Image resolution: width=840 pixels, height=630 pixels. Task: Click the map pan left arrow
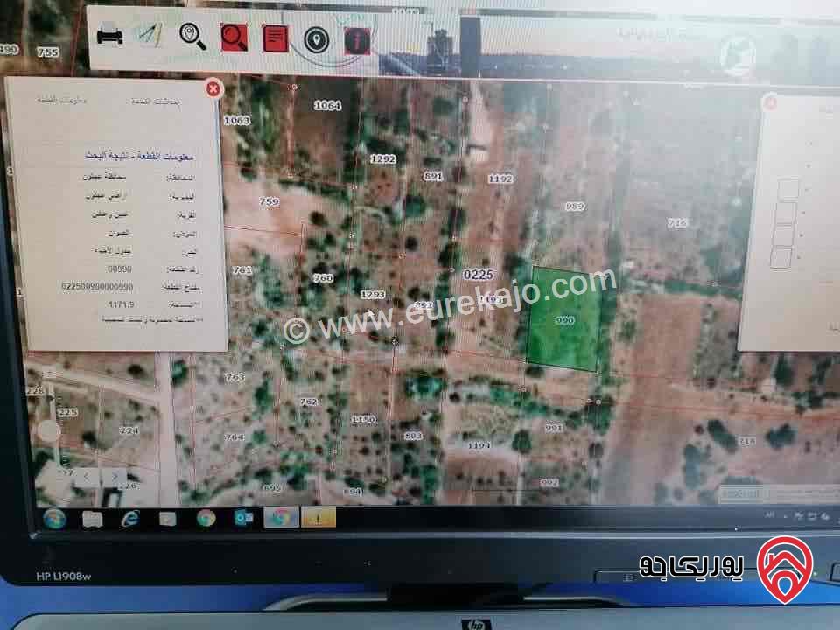coord(87,476)
